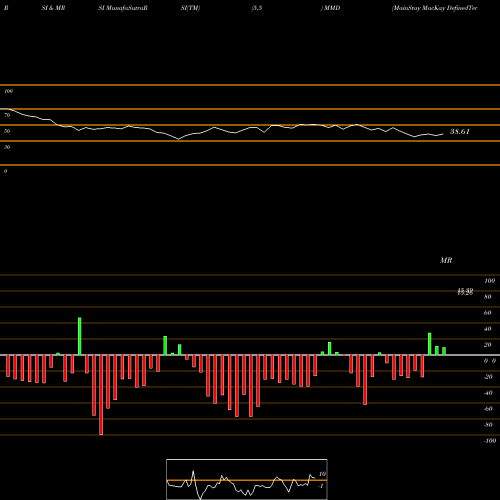
Task: Click the 20 label on MR right axis
Action: [x=488, y=345]
